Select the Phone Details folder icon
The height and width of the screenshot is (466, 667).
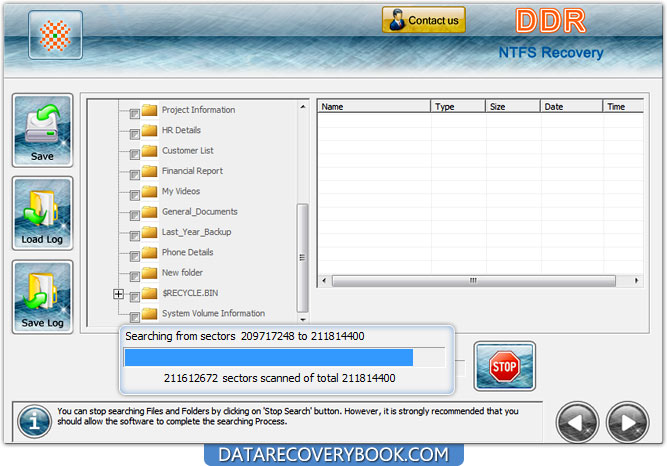[149, 252]
